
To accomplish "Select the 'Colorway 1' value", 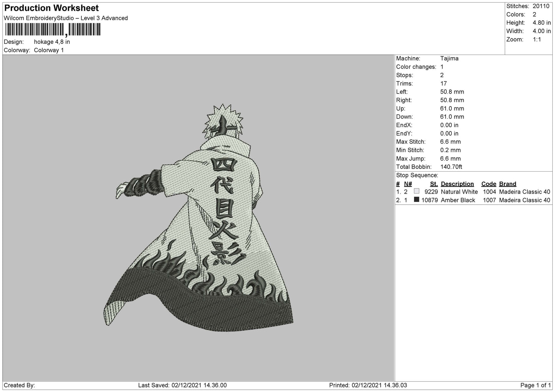I will [x=49, y=50].
